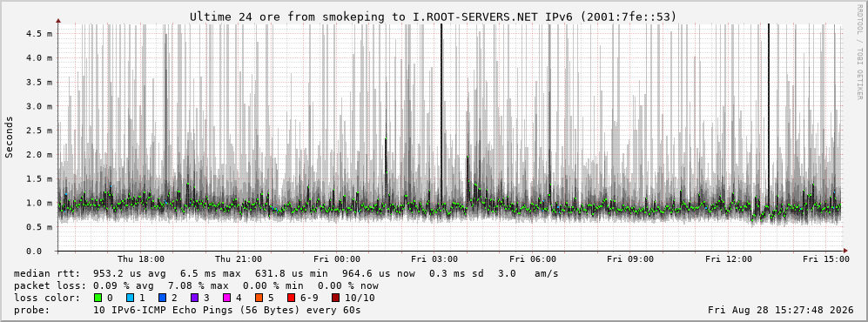Viewport: 868px width, 322px height.
Task: Click the dark red 10/10 loss swatch
Action: pos(335,299)
